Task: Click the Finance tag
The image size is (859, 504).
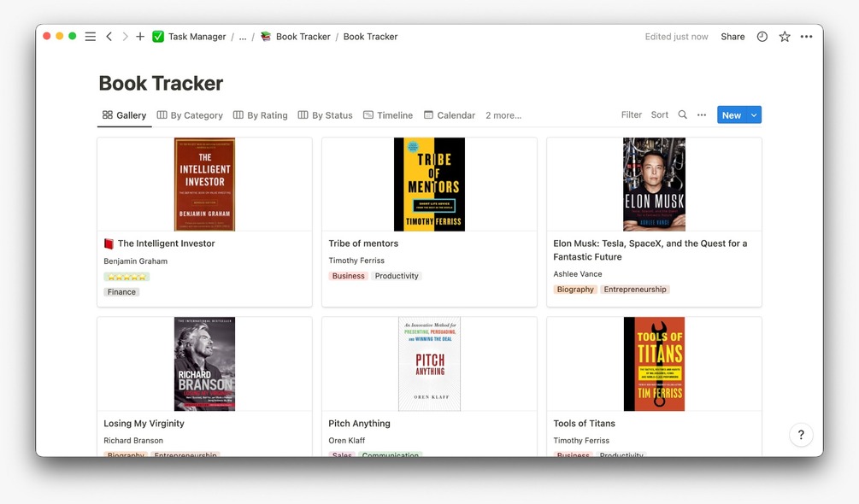Action: [121, 292]
